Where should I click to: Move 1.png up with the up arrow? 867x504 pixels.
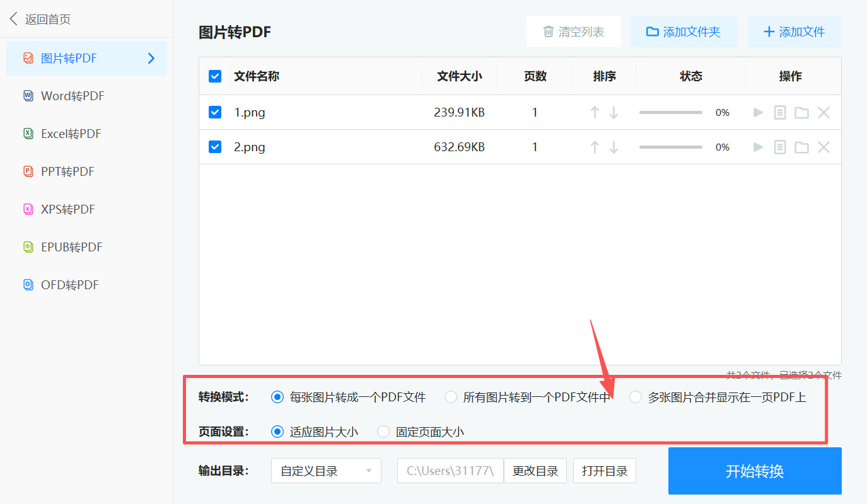click(x=595, y=113)
